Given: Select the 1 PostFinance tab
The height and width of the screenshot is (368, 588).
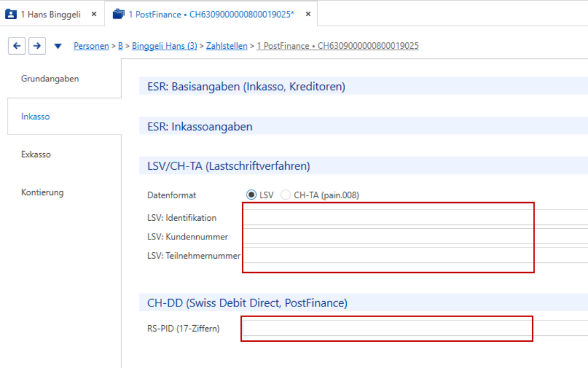Looking at the screenshot, I should [211, 14].
